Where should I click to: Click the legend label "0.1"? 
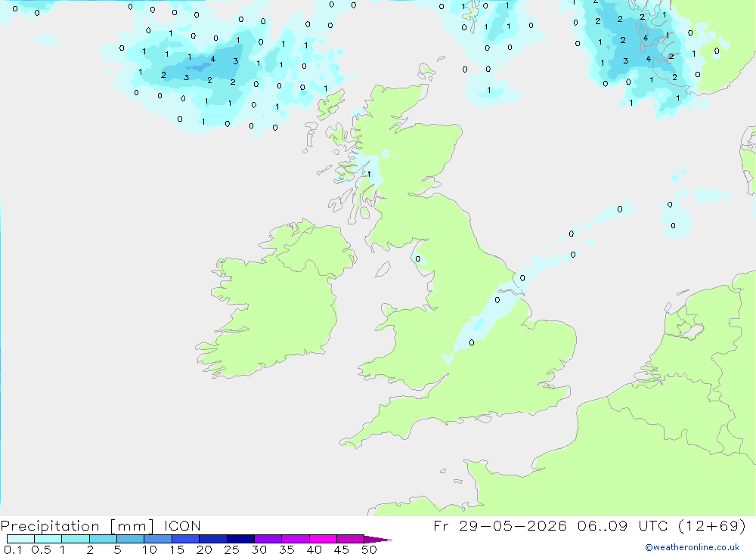tap(13, 549)
